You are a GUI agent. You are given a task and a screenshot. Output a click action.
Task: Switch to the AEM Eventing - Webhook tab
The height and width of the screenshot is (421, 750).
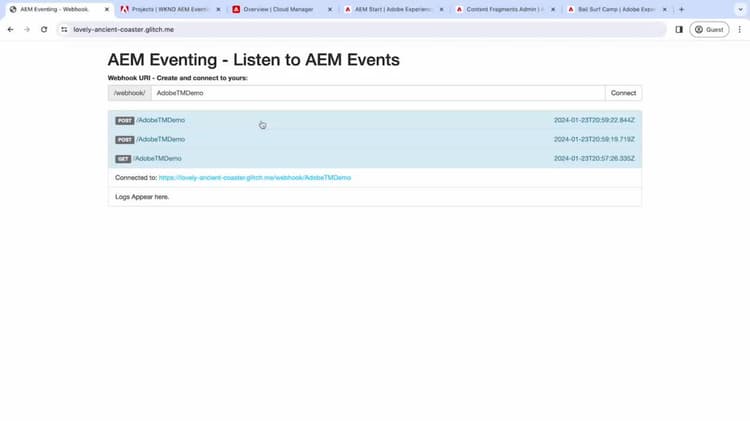[x=57, y=10]
